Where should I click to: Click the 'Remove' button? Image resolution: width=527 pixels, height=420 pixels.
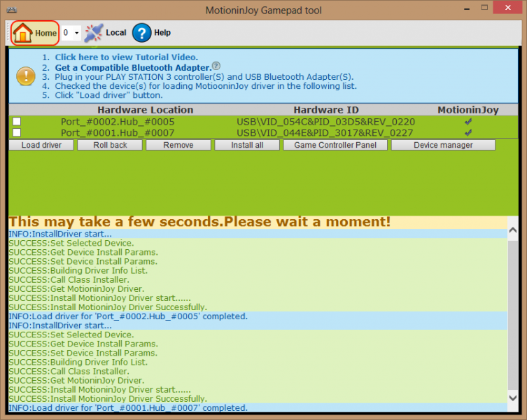click(x=178, y=145)
